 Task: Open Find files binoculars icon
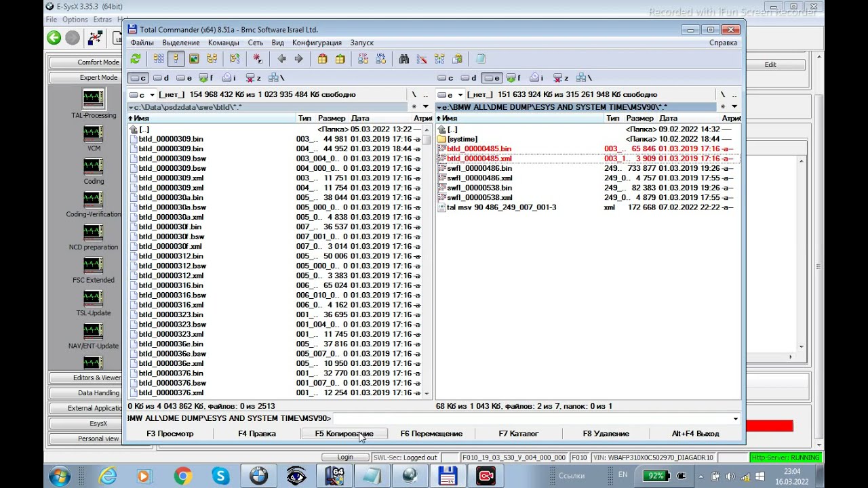(404, 59)
